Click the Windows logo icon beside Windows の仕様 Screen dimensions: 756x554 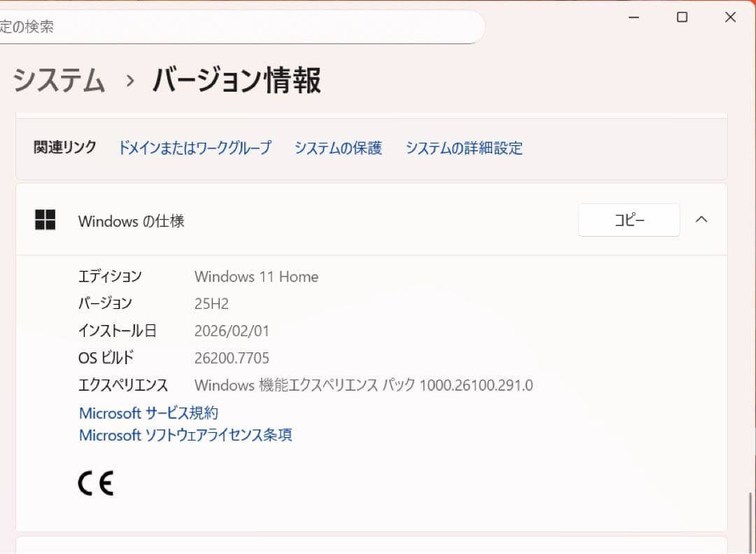pos(45,219)
